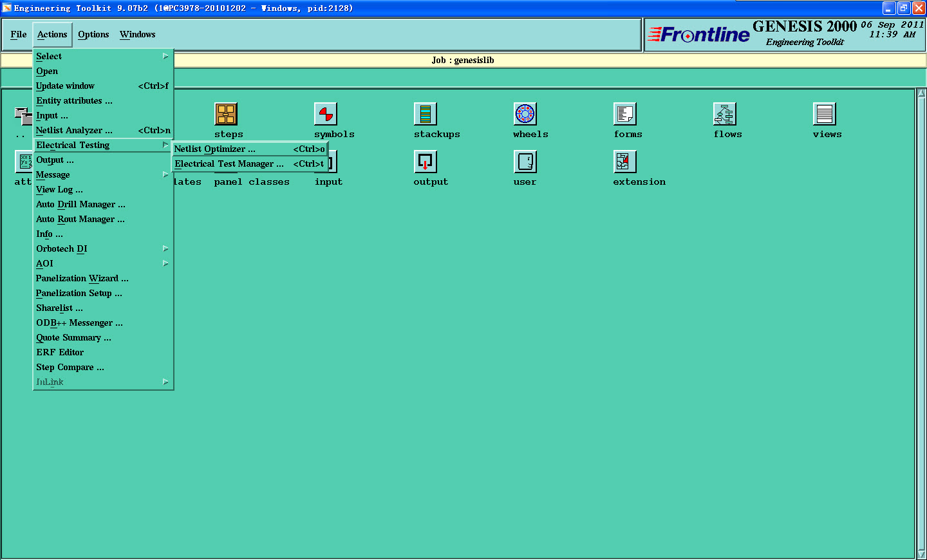Viewport: 927px width, 560px height.
Task: Click the Job : genesislib label
Action: (463, 60)
